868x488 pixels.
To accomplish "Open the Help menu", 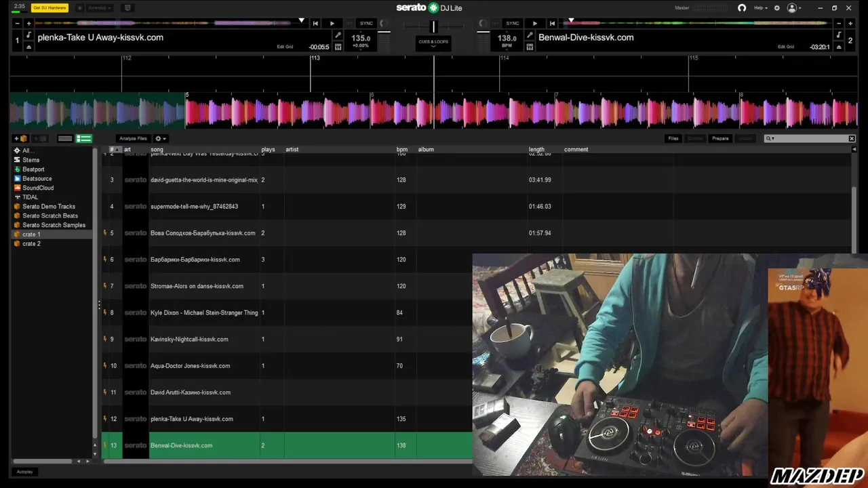I will pyautogui.click(x=760, y=7).
